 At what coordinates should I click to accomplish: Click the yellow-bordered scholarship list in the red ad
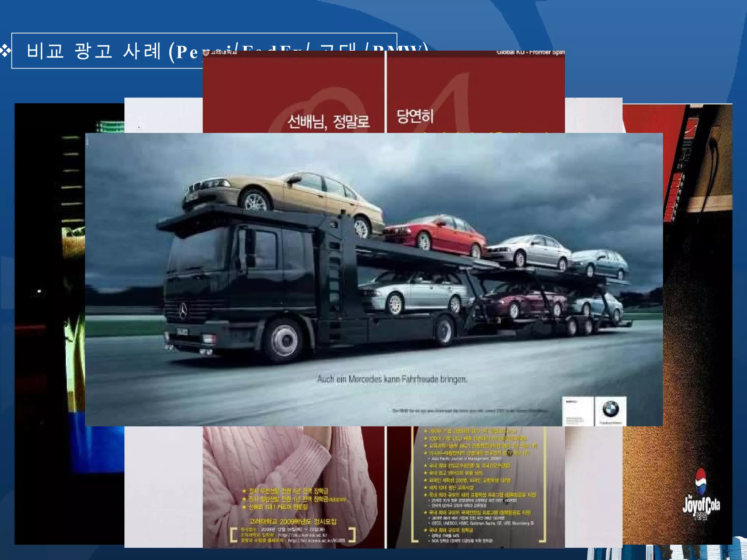[x=479, y=485]
